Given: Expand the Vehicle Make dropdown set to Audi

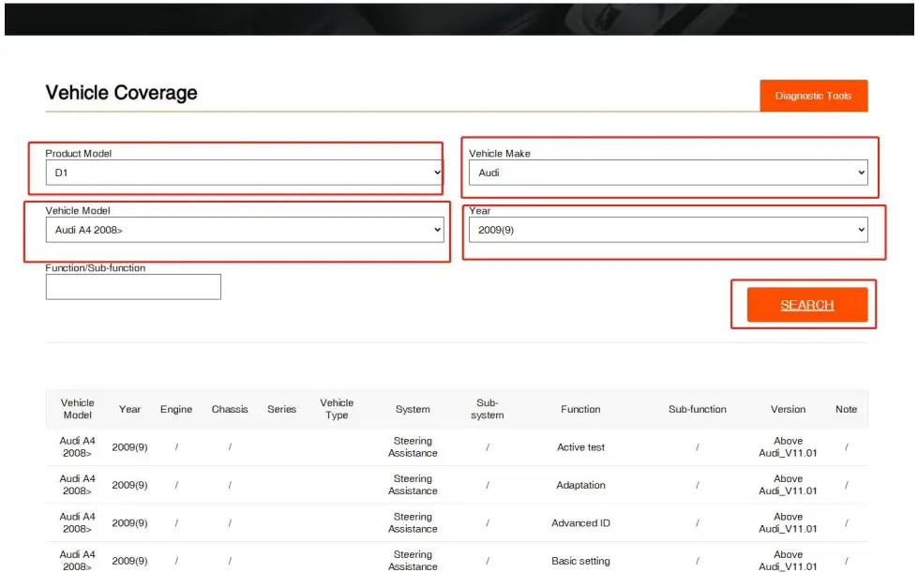Looking at the screenshot, I should 668,173.
